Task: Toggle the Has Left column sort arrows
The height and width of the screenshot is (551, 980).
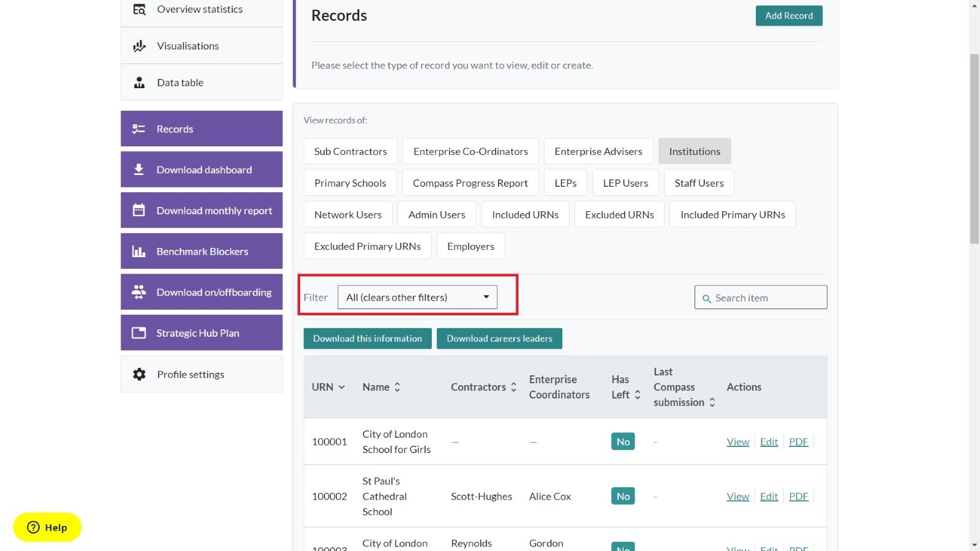Action: pyautogui.click(x=638, y=395)
